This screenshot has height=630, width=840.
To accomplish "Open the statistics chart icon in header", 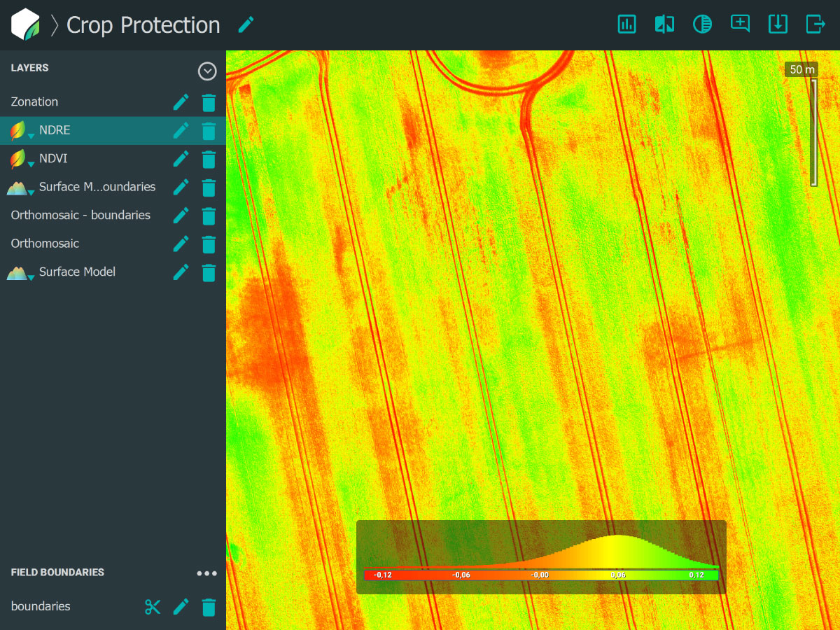I will tap(626, 24).
